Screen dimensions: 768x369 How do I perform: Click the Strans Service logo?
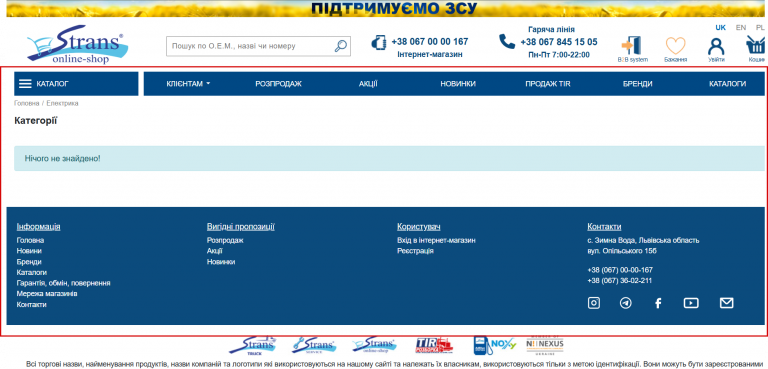[313, 345]
